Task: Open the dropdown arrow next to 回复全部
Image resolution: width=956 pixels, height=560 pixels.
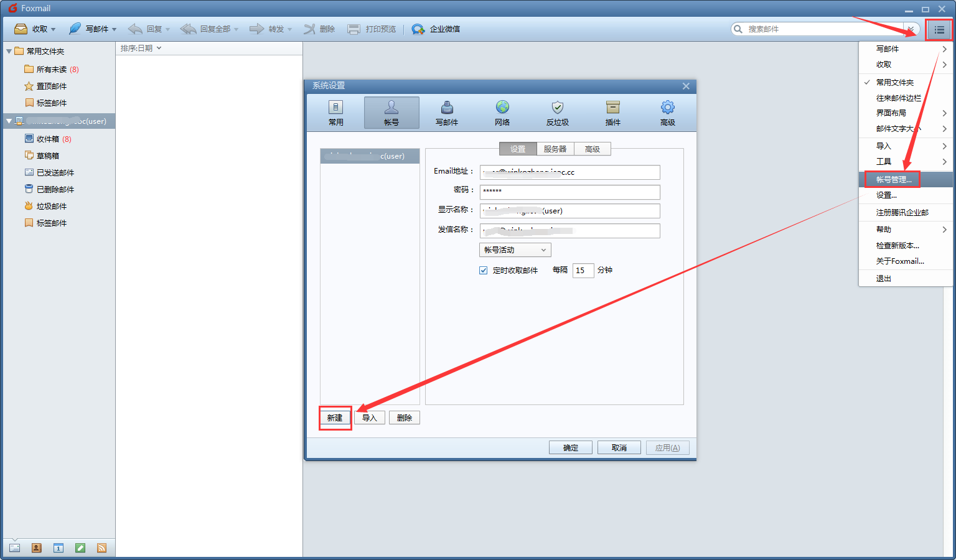Action: click(236, 30)
